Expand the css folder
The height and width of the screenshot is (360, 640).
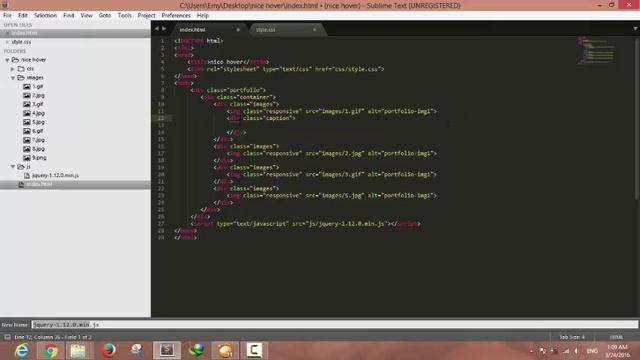13,69
